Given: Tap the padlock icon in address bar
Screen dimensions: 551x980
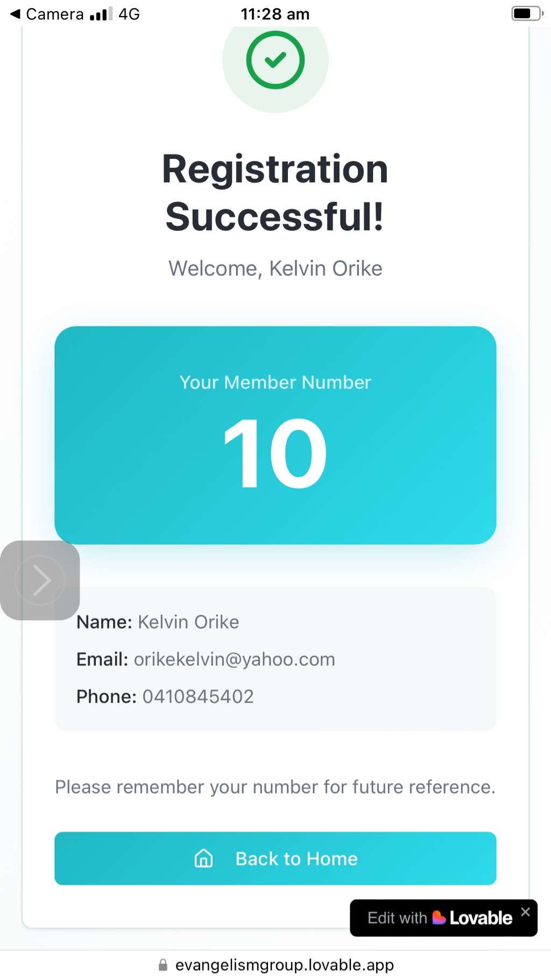Looking at the screenshot, I should 163,965.
